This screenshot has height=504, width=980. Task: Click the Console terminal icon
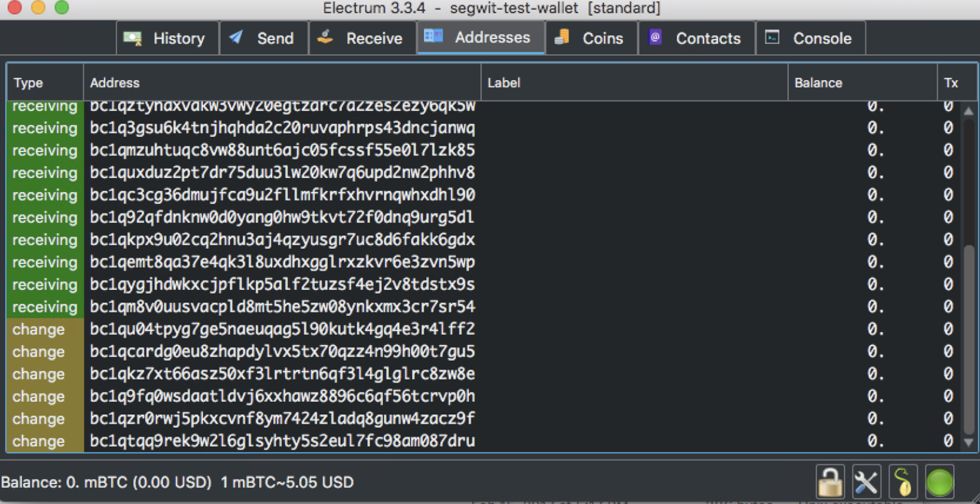772,37
